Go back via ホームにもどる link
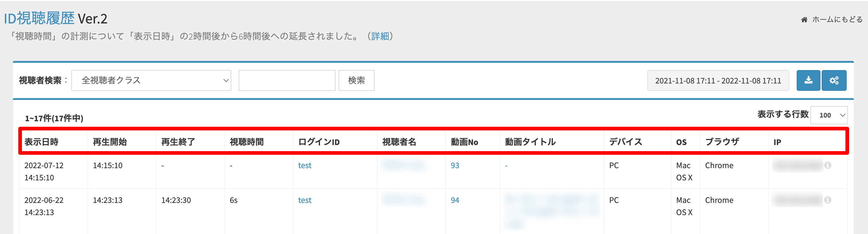The height and width of the screenshot is (234, 868). tap(837, 20)
